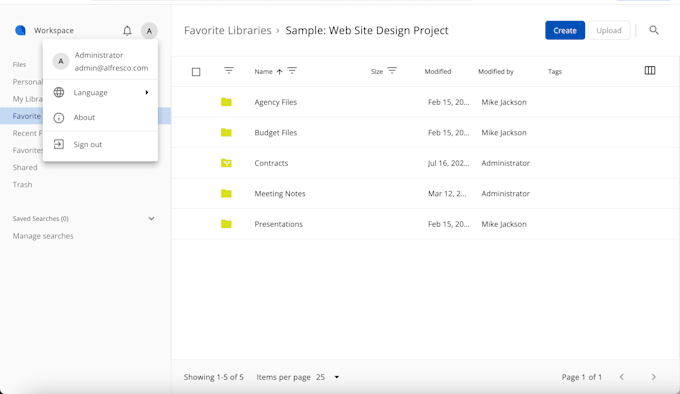Click the Contracts smart folder icon

tap(226, 163)
